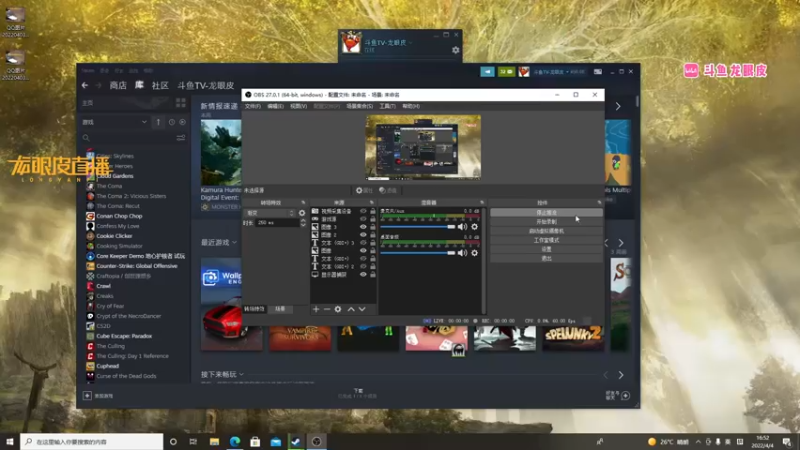Move selected source up with arrow
Viewport: 800px width, 450px height.
click(x=351, y=309)
